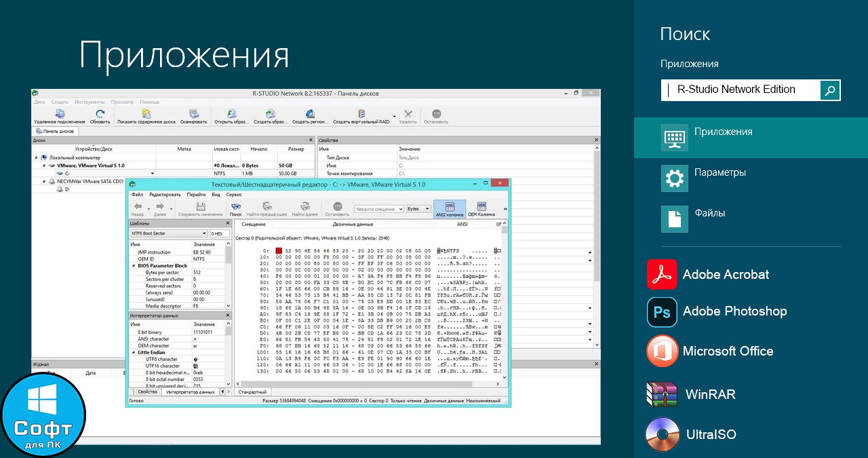Click the Найти предыдущее icon
Screen dimensions: 868x458
[x=267, y=206]
